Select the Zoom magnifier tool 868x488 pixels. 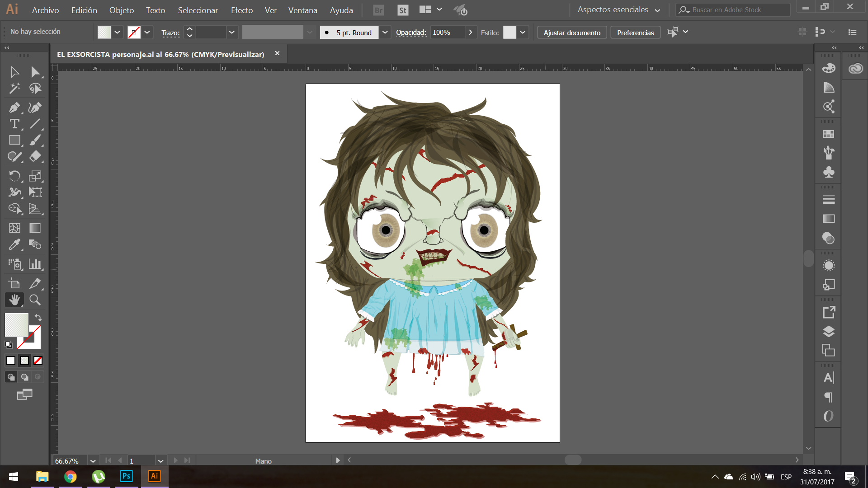click(x=35, y=300)
